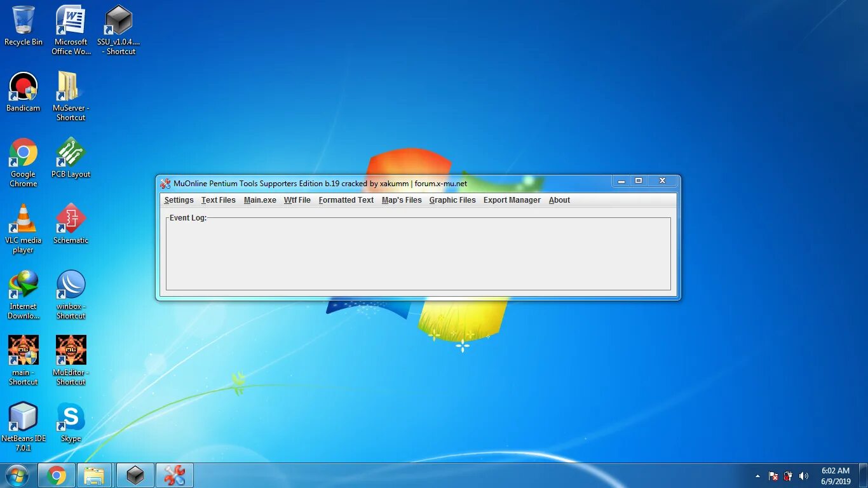Select the main shortcut desktop icon

[24, 360]
